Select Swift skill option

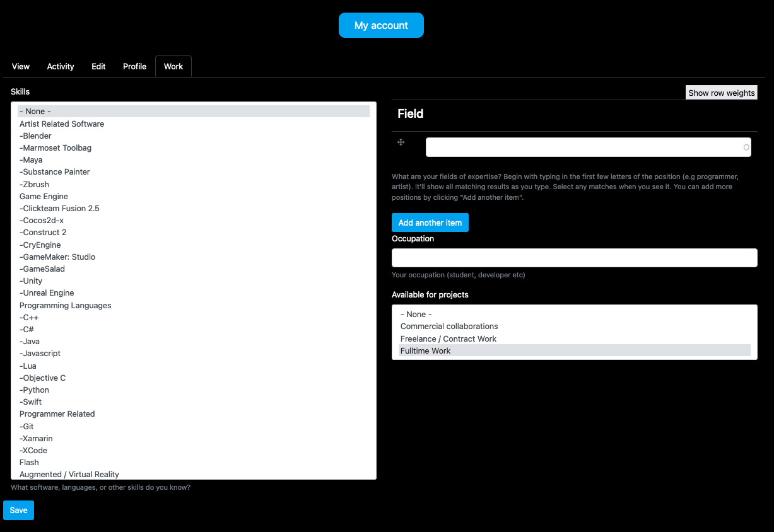(x=194, y=402)
